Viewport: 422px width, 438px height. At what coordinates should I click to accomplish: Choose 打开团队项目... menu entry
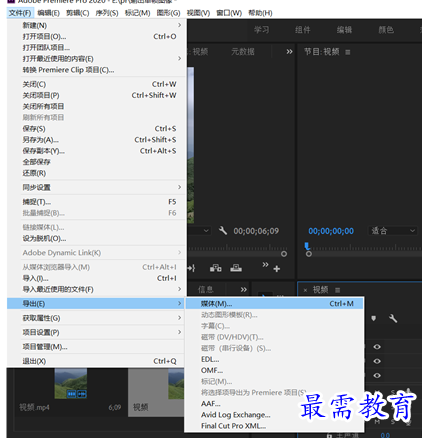[x=97, y=48]
